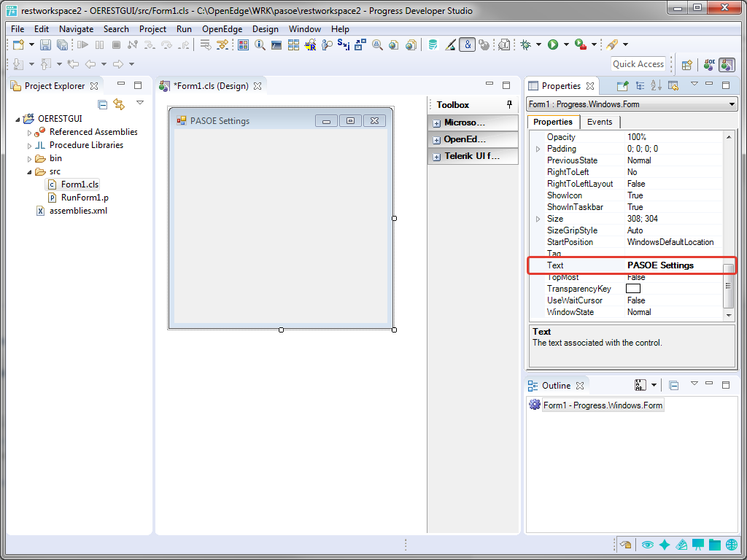Click the Open Perspective icon
Screen dimensions: 747x560
point(686,65)
